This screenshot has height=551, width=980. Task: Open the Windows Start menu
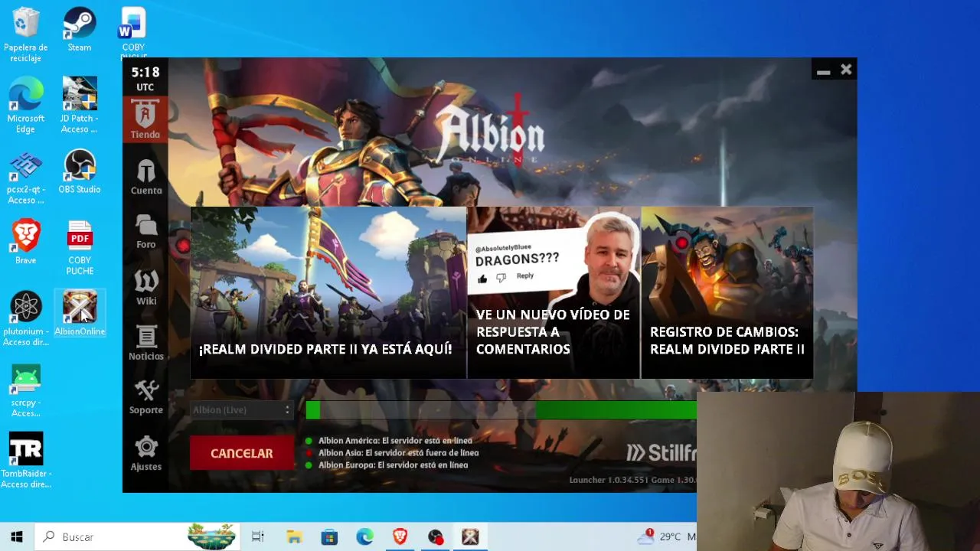17,536
